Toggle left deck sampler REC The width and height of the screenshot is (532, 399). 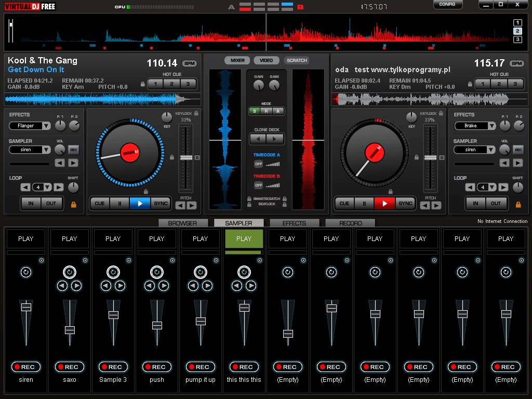click(74, 150)
